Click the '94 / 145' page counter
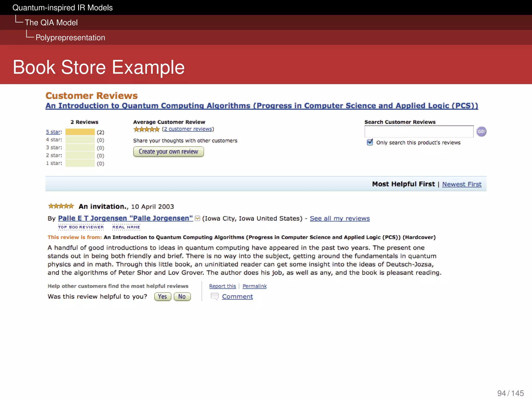This screenshot has height=399, width=532. (x=510, y=393)
